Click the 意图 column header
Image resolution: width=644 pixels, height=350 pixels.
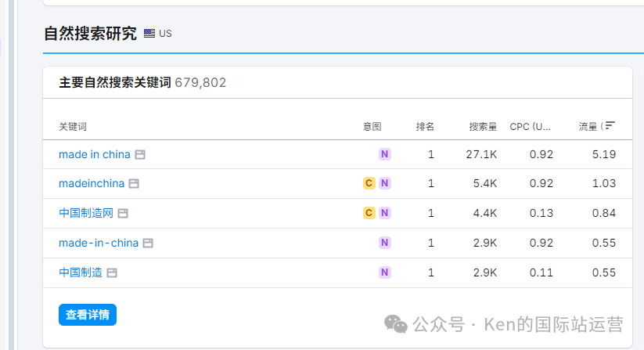click(x=372, y=127)
